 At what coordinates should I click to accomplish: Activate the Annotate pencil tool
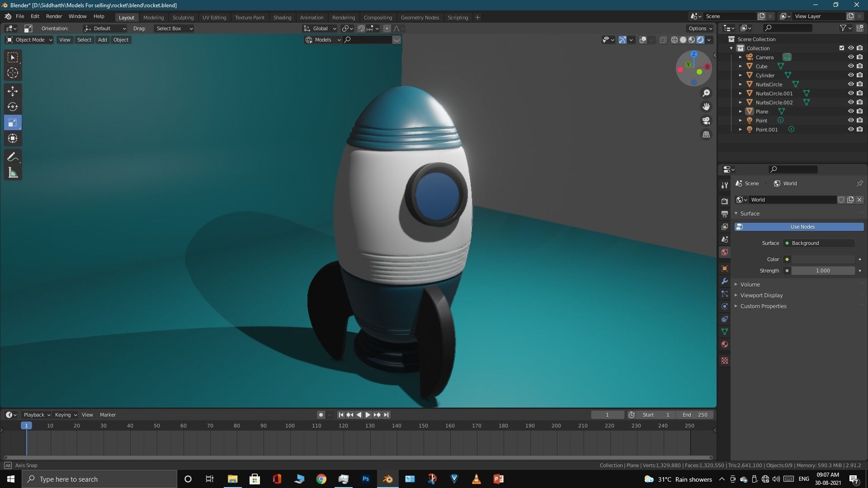[x=13, y=157]
